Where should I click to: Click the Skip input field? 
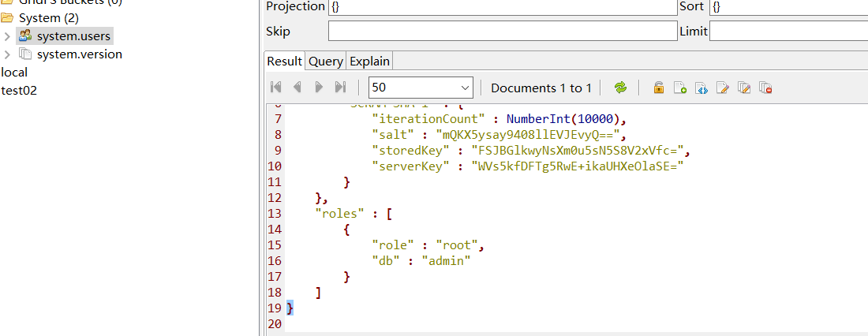click(x=503, y=31)
